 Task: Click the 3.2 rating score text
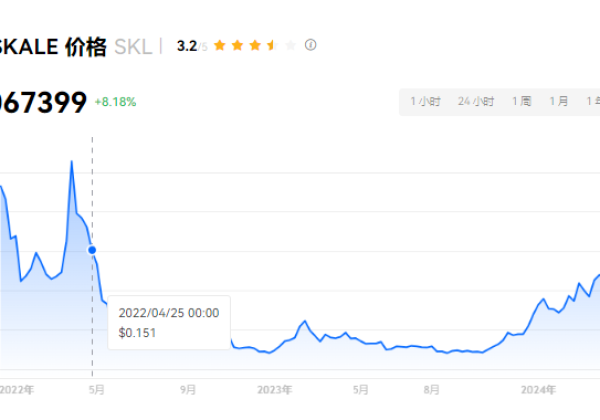[x=187, y=46]
